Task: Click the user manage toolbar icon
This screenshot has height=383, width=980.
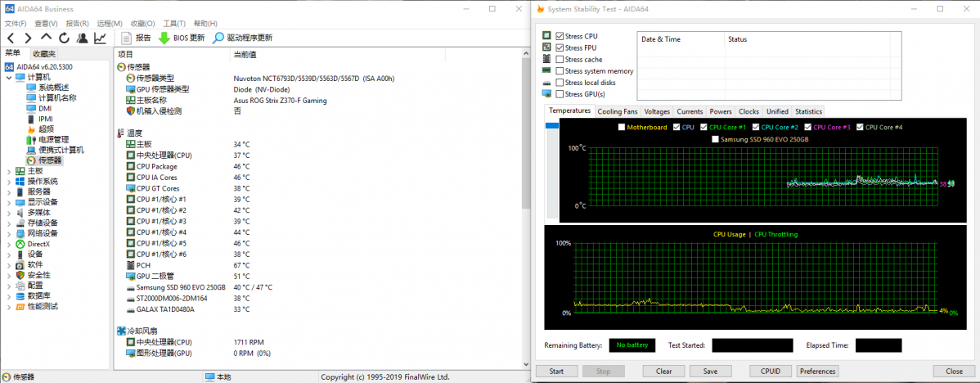Action: coord(82,38)
